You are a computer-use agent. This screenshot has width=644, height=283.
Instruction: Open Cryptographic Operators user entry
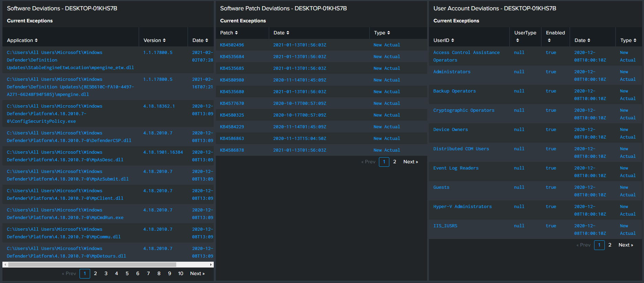535,114
